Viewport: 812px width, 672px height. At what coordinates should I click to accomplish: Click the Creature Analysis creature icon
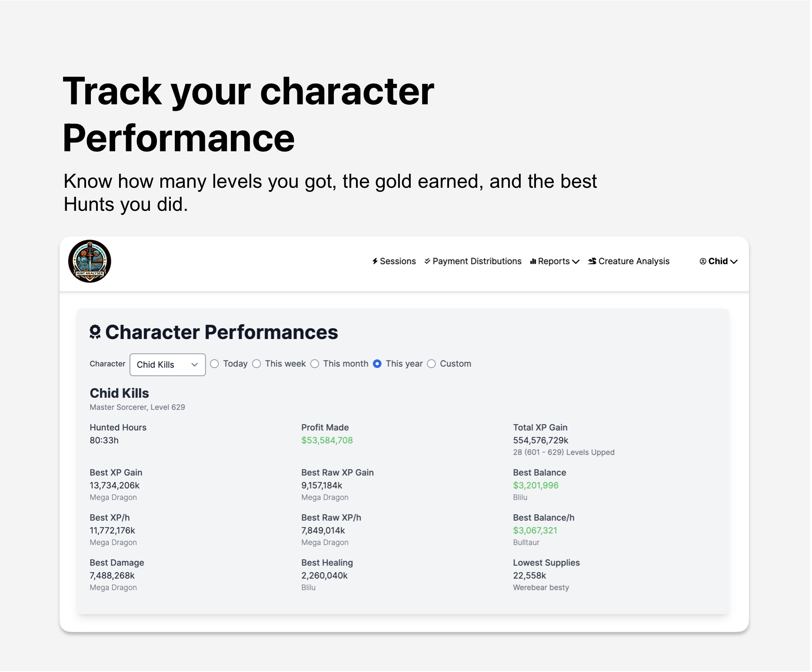592,262
